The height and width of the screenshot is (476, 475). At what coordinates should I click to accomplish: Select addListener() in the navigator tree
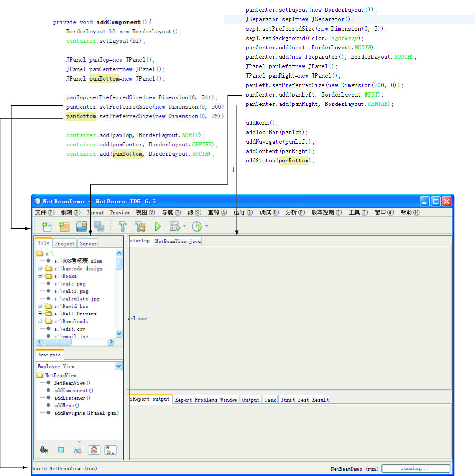point(72,398)
